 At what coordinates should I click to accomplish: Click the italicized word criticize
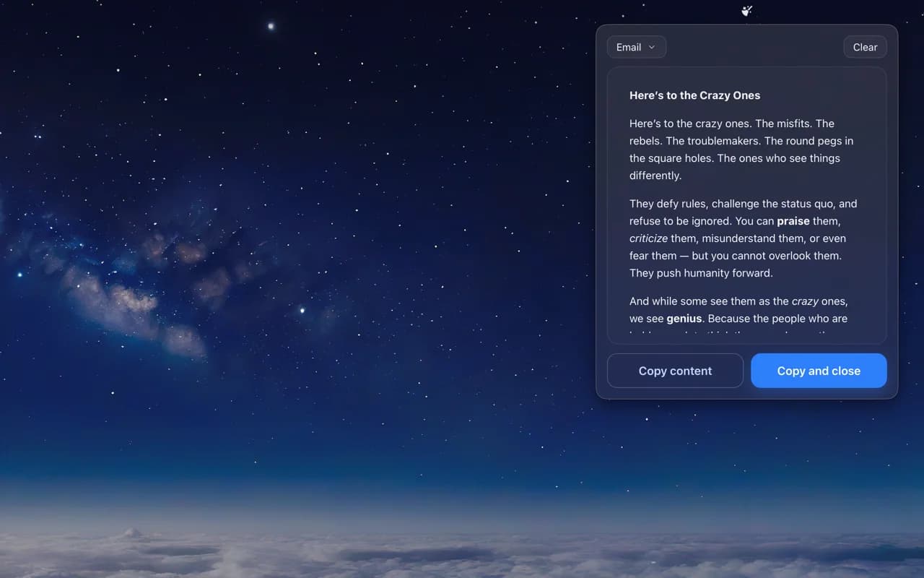tap(648, 238)
